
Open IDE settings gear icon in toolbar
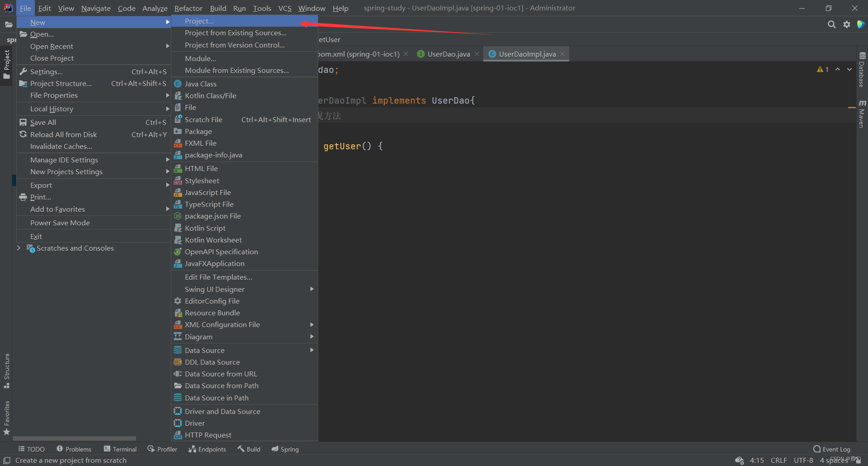pos(847,24)
